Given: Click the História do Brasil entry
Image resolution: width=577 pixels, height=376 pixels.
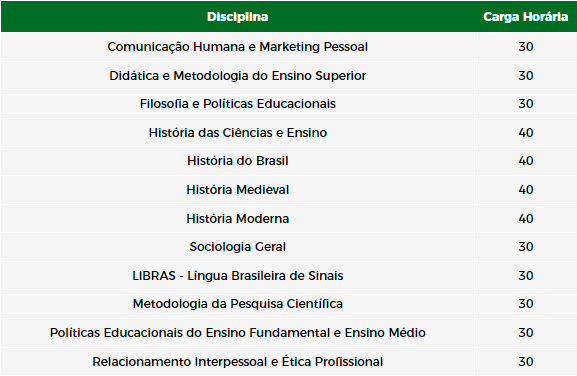Looking at the screenshot, I should pos(237,161).
